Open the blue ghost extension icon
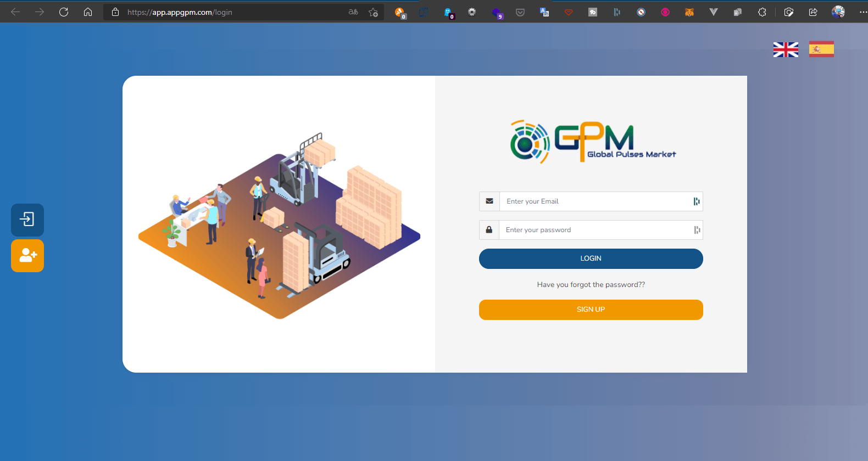The width and height of the screenshot is (868, 461). [448, 12]
